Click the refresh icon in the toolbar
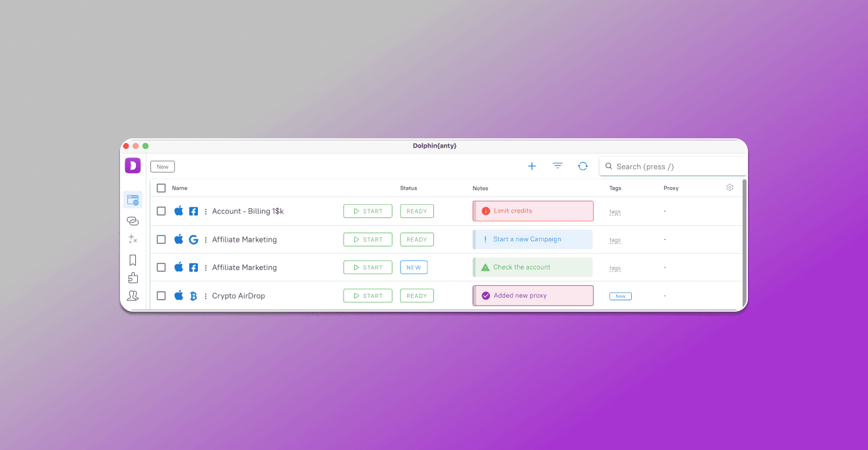 pyautogui.click(x=582, y=166)
